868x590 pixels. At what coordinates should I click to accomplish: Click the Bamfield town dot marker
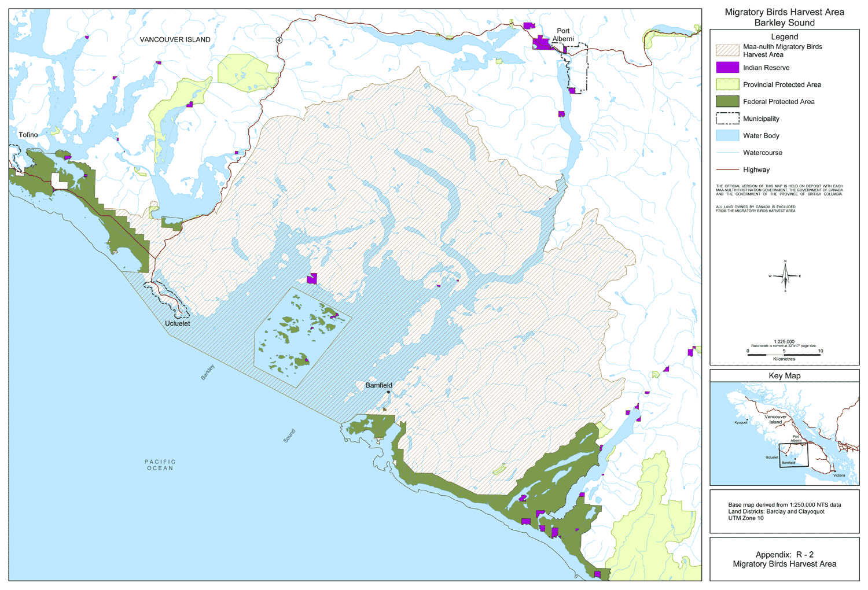(388, 392)
